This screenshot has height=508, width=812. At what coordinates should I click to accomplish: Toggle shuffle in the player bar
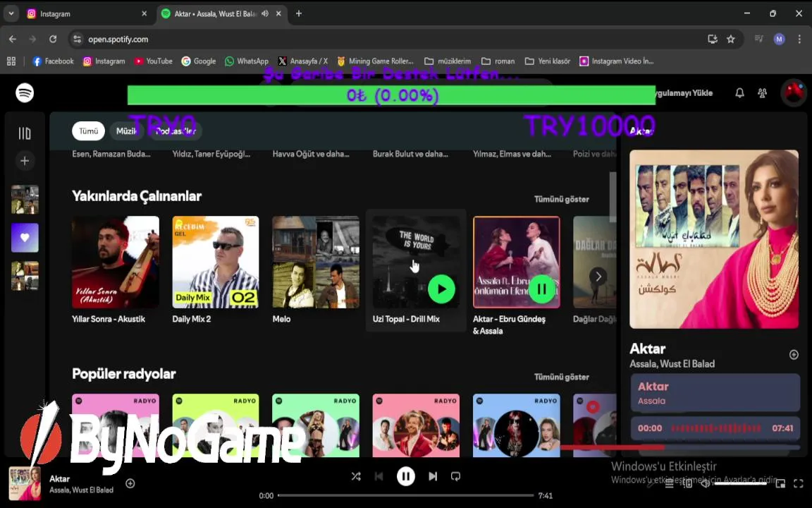click(356, 476)
